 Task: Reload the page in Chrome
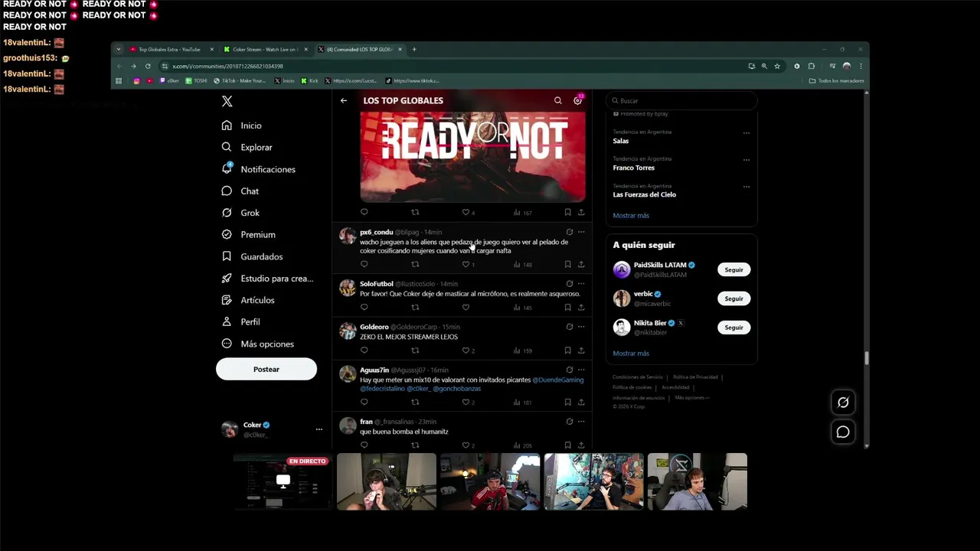148,66
